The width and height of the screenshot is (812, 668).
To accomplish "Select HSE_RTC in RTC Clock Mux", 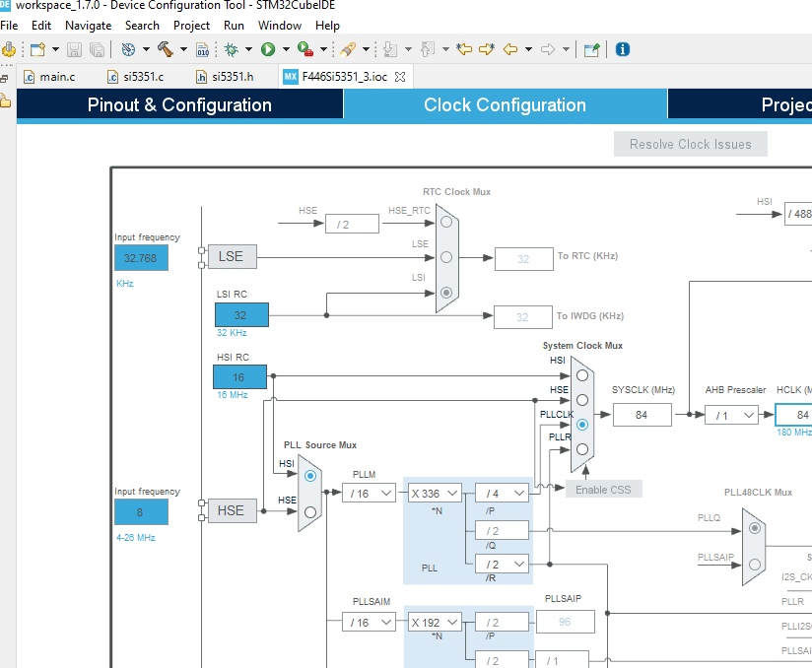I will 445,222.
